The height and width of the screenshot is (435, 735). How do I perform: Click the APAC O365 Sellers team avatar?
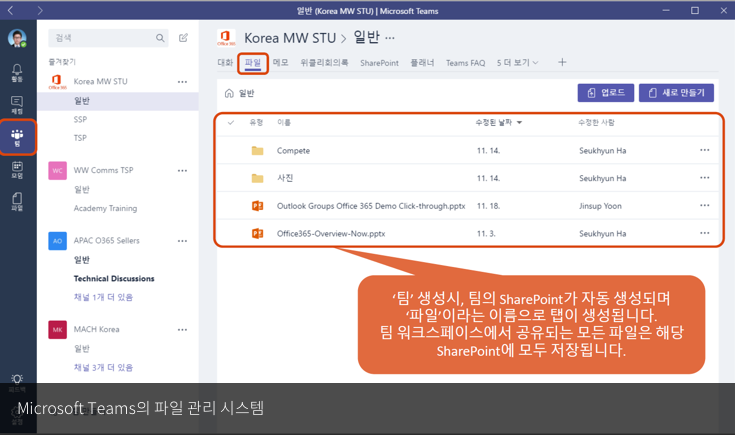pos(57,241)
